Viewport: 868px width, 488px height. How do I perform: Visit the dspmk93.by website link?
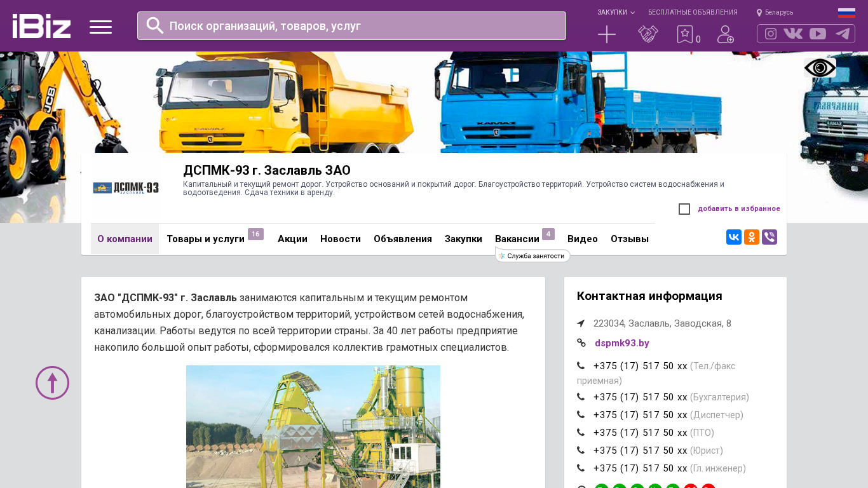(x=622, y=343)
